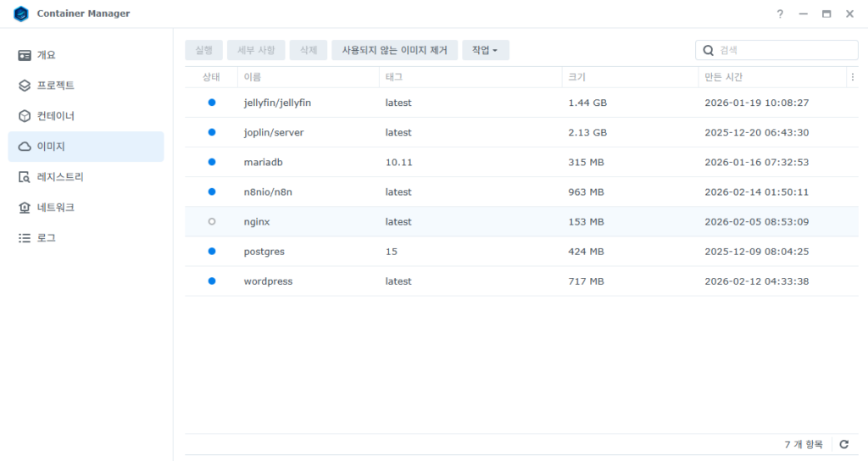Click the help question mark icon
The width and height of the screenshot is (868, 461).
(x=780, y=14)
